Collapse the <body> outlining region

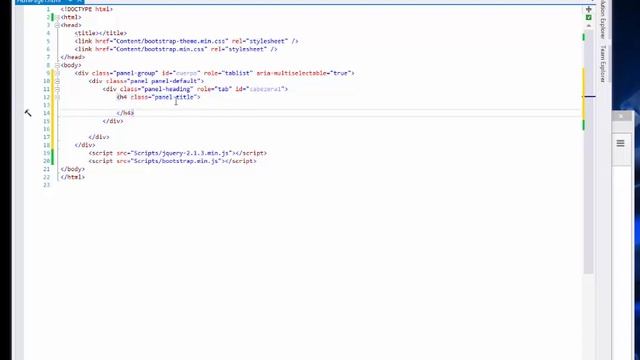[x=58, y=65]
